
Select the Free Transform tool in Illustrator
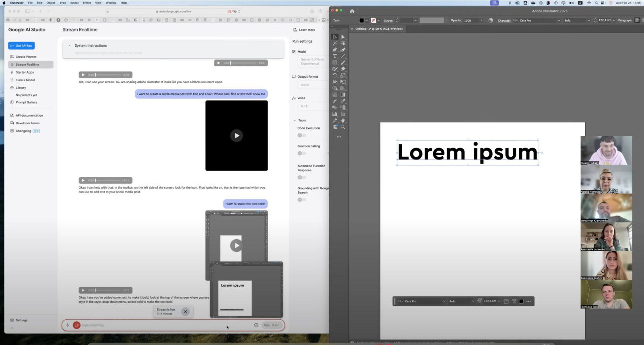click(x=343, y=82)
